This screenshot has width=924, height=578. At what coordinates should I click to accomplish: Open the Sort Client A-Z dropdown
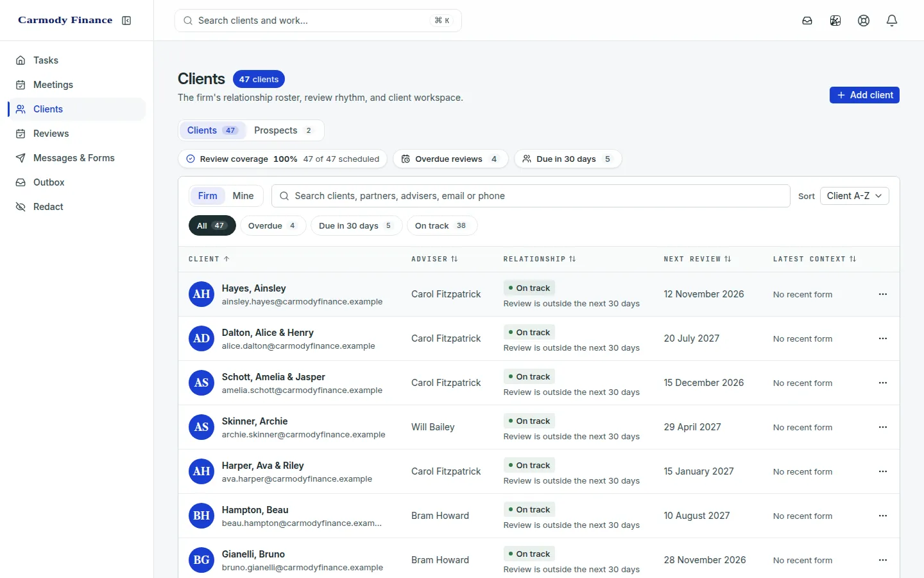[854, 196]
